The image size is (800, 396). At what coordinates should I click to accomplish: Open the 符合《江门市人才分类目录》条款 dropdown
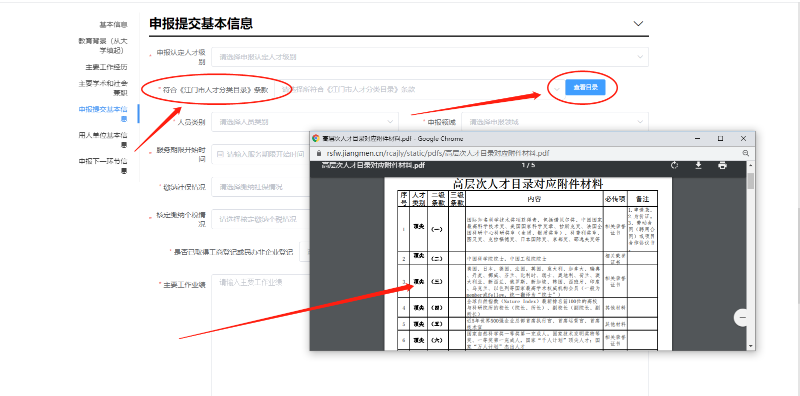click(418, 89)
